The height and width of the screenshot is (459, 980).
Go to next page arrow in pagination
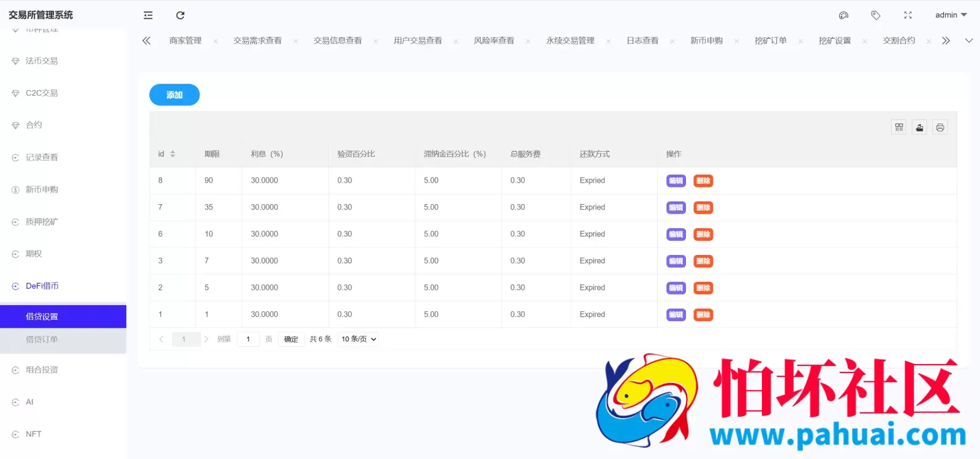point(206,339)
